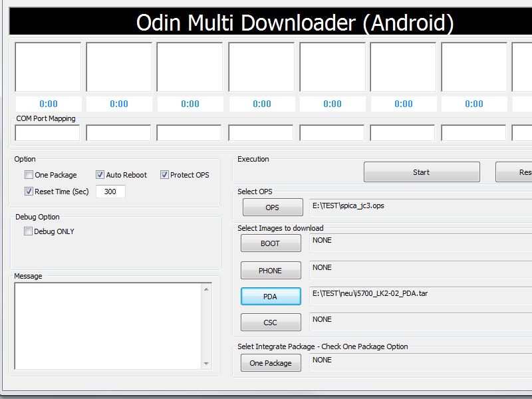Screen dimensions: 532x399
Task: Click the scroll down arrow in Message box
Action: tap(206, 363)
